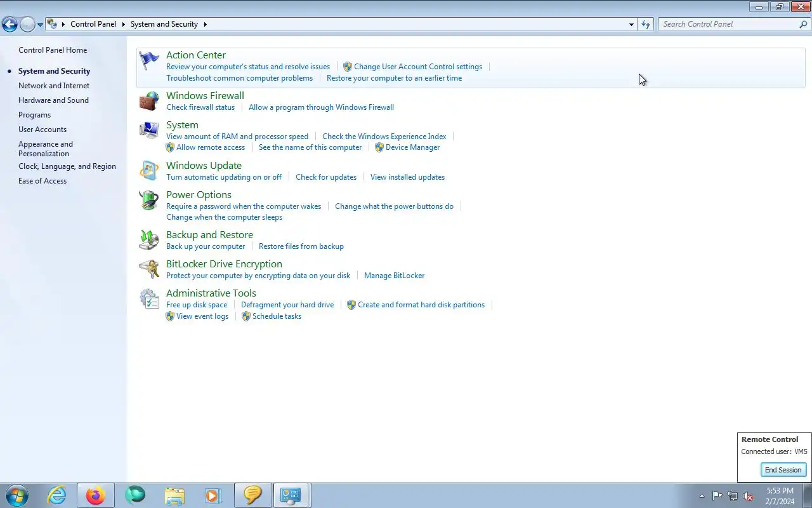Viewport: 812px width, 508px height.
Task: Click Check the Windows Experience Index
Action: [384, 137]
